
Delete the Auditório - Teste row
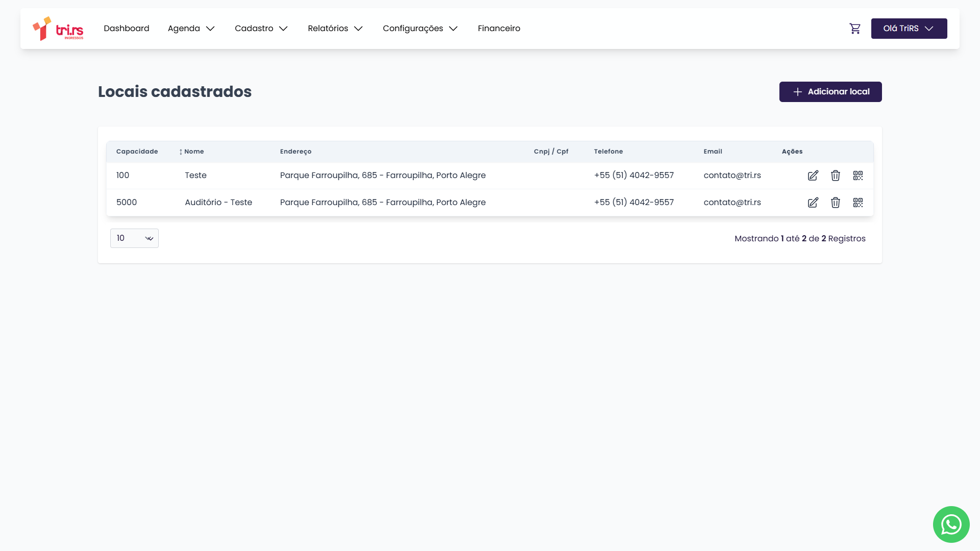click(x=836, y=203)
